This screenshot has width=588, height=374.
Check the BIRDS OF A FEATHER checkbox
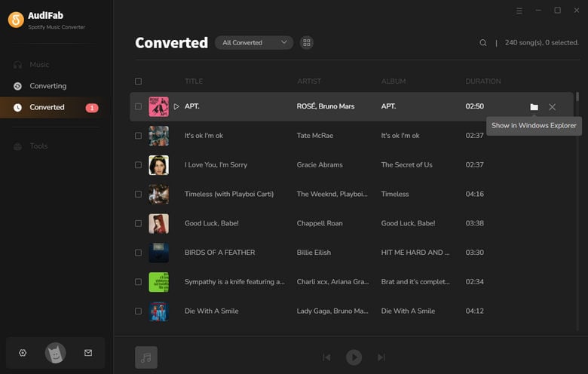(x=138, y=253)
